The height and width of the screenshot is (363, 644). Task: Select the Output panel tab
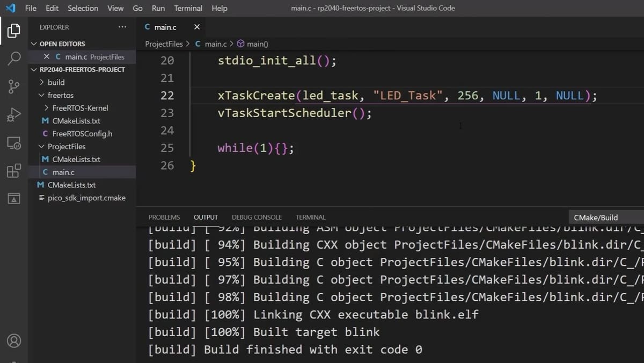(206, 217)
